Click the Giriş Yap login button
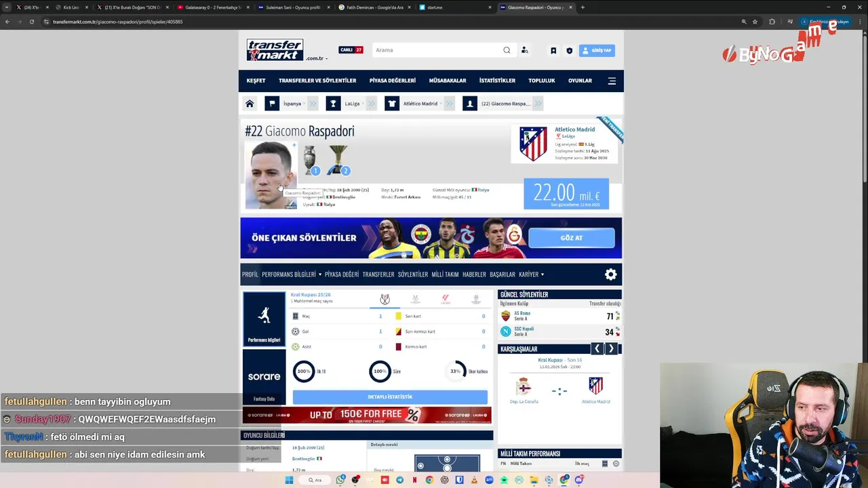The image size is (868, 488). pos(597,50)
